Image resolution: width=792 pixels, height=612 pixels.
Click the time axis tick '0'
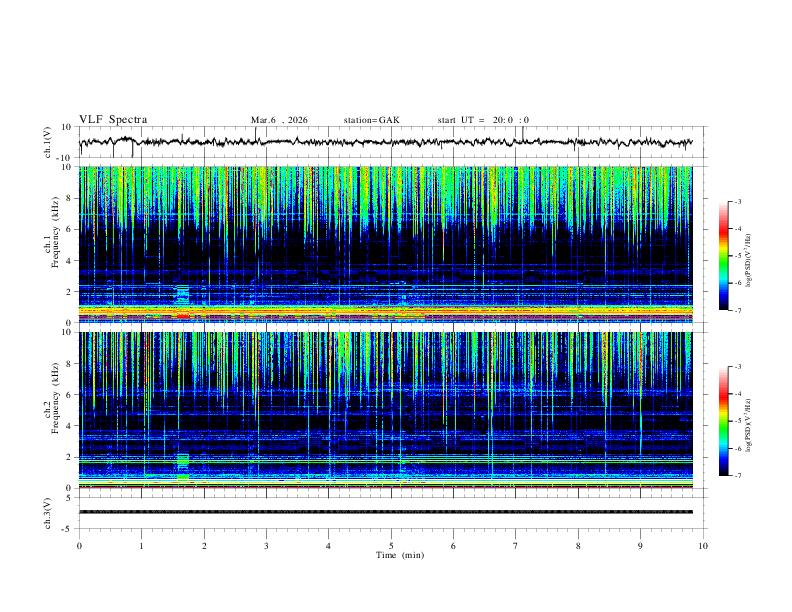point(79,546)
